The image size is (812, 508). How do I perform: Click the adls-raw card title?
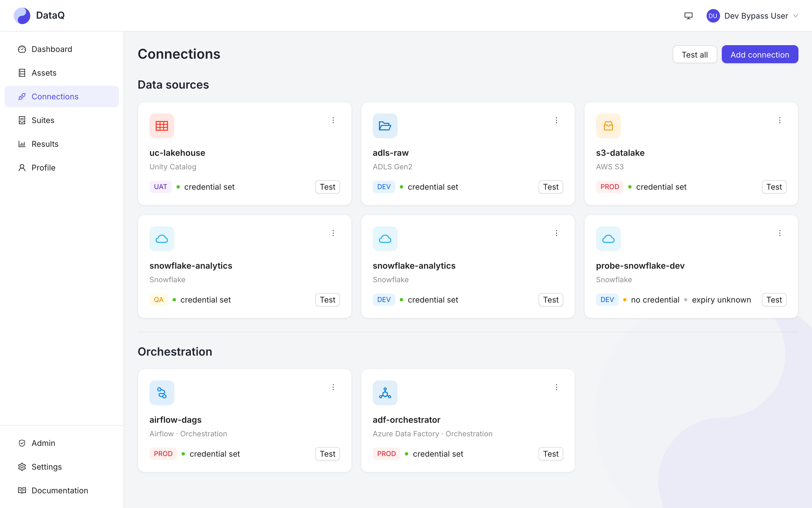(x=390, y=153)
